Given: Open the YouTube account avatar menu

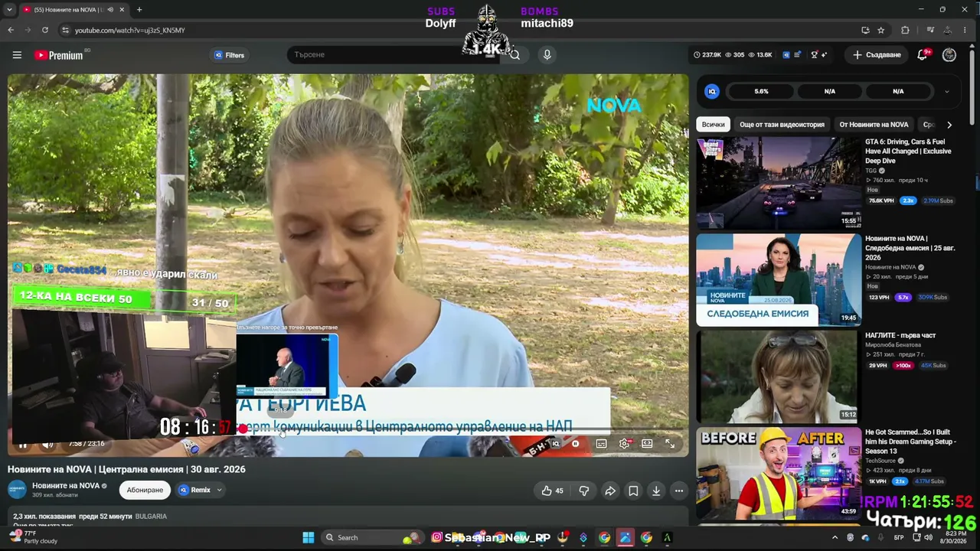Looking at the screenshot, I should (949, 55).
